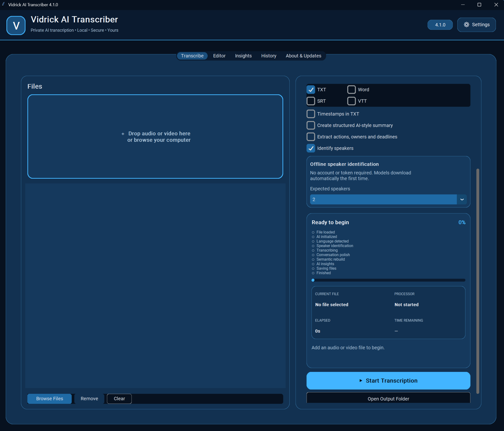
Task: Go to the Insights tab
Action: [243, 56]
